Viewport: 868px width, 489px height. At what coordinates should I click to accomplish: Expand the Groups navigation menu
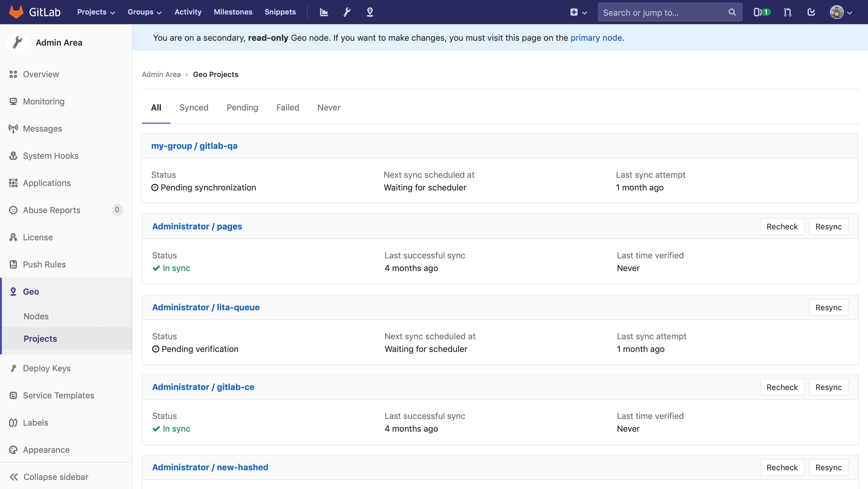(x=145, y=12)
